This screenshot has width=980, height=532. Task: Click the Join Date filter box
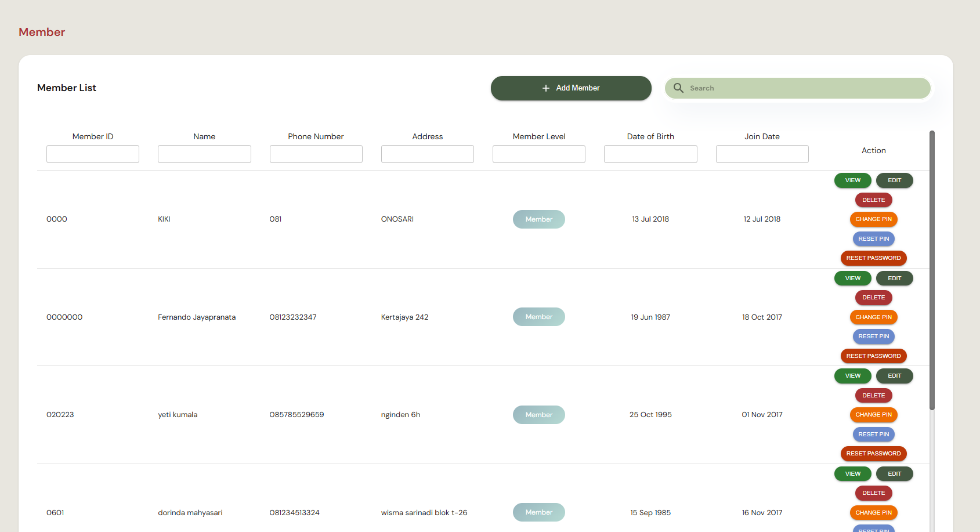[762, 154]
